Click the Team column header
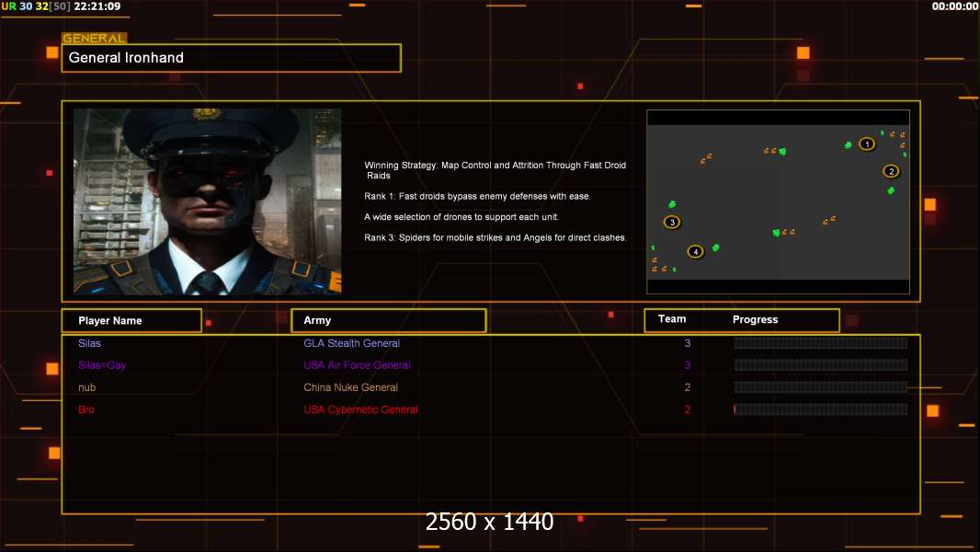This screenshot has height=552, width=980. 672,319
